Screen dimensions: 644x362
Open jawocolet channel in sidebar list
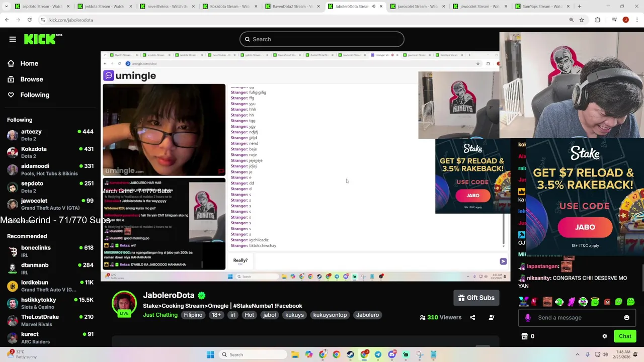[50, 204]
